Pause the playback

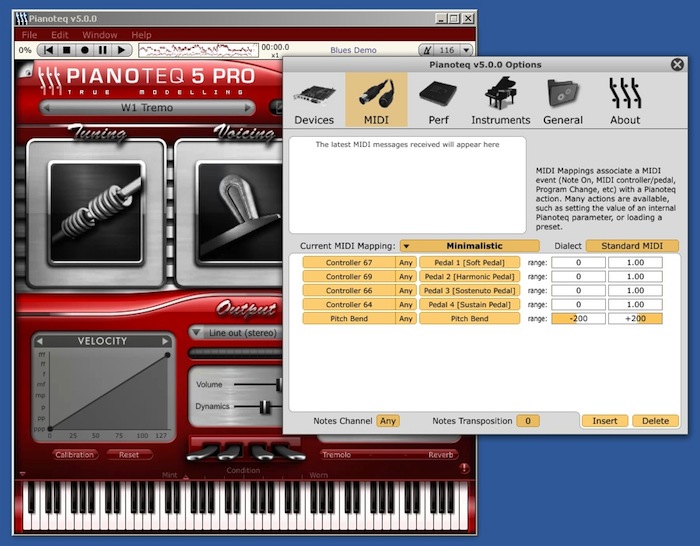point(103,50)
